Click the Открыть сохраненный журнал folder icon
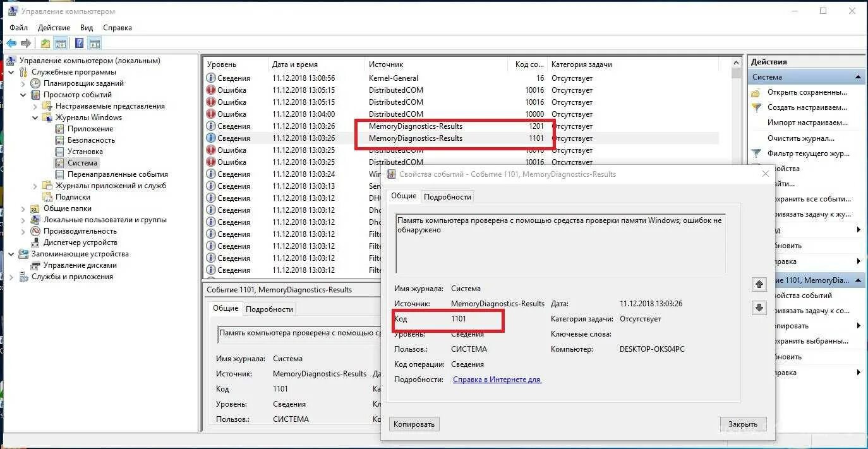This screenshot has height=449, width=868. pyautogui.click(x=756, y=93)
